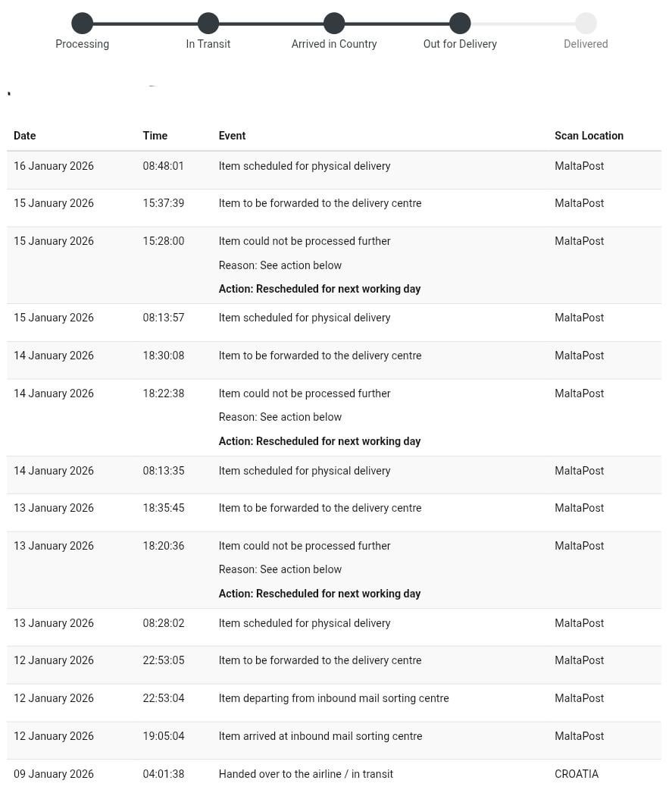The width and height of the screenshot is (672, 793).
Task: Click the Date column header
Action: click(25, 136)
